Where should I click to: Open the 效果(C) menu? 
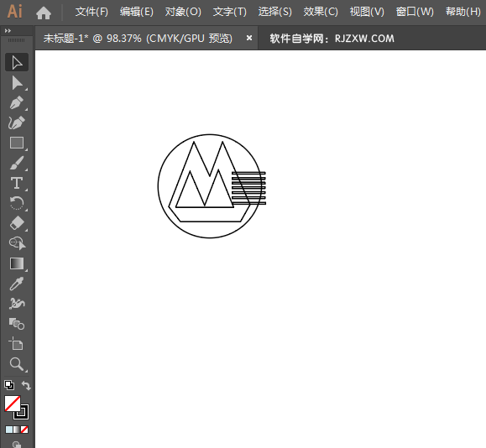click(321, 12)
